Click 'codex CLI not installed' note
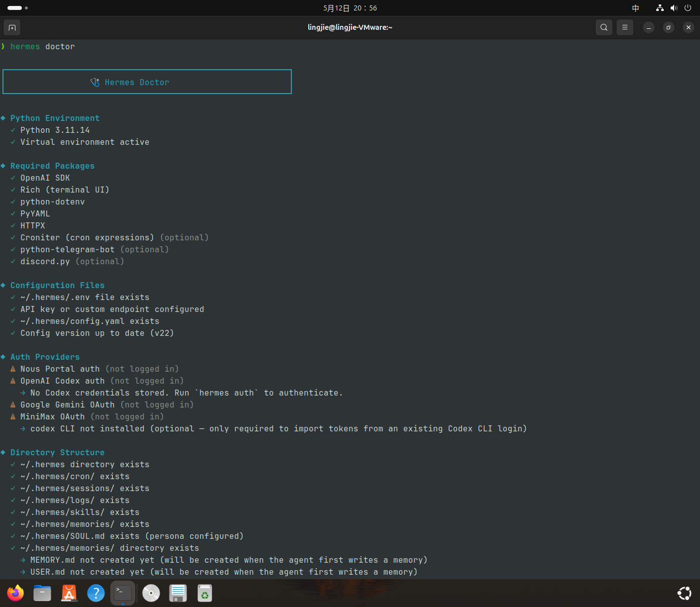The image size is (700, 607). click(x=278, y=429)
